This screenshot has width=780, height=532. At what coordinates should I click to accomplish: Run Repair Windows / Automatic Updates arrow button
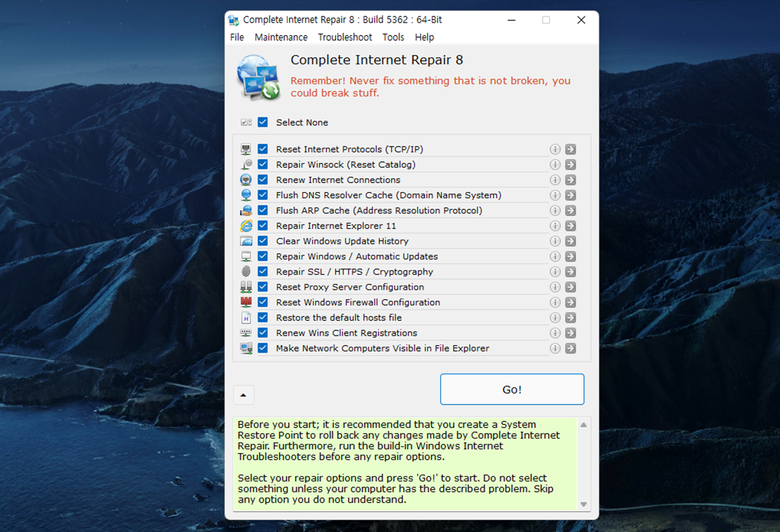[571, 256]
